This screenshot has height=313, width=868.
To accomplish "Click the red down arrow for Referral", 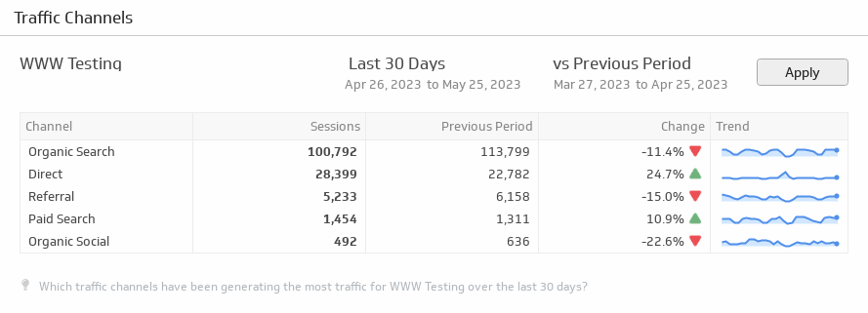I will click(x=695, y=196).
